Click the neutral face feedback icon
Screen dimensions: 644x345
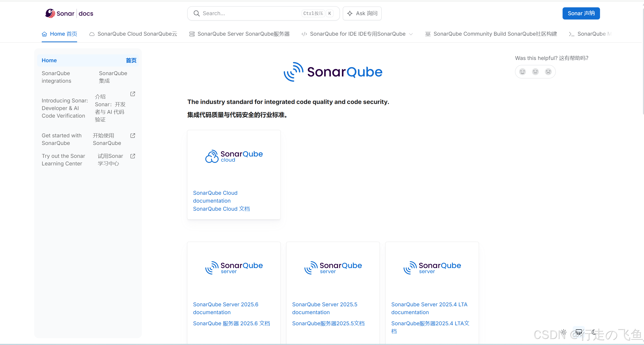535,72
